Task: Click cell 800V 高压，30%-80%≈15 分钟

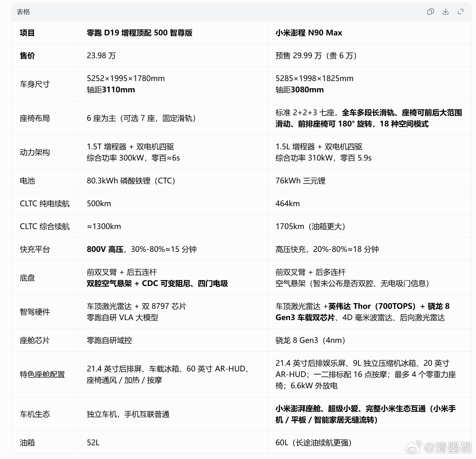Action: pos(142,249)
